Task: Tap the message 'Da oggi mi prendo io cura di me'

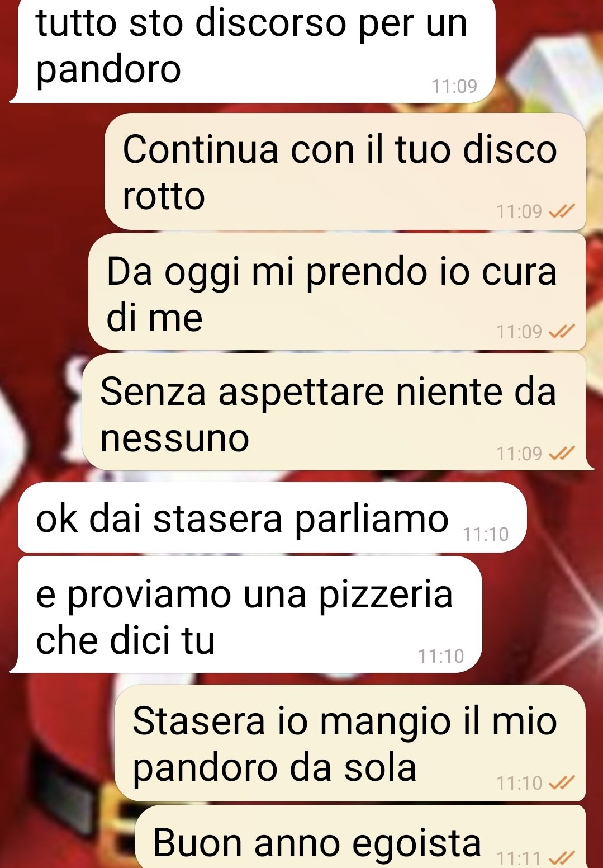Action: (337, 292)
